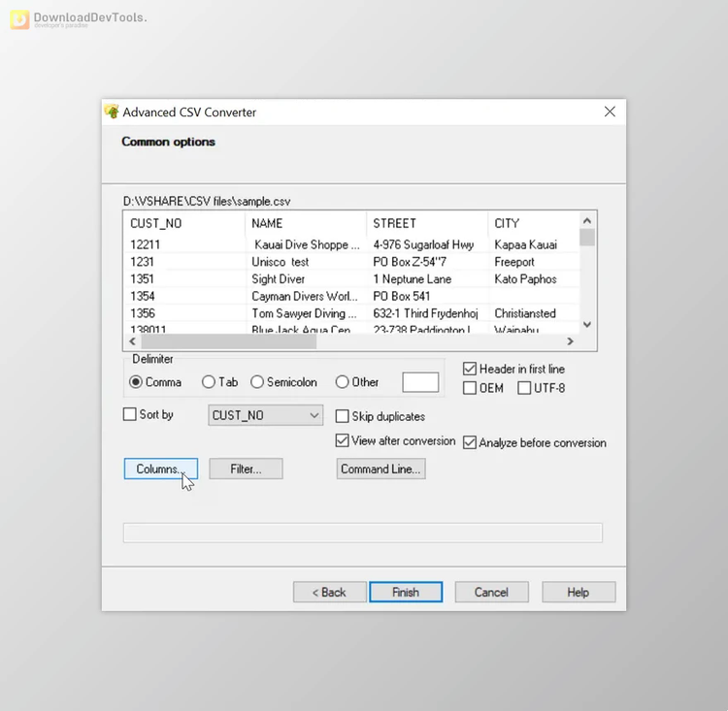Cancel the conversion wizard
The height and width of the screenshot is (711, 728).
491,593
